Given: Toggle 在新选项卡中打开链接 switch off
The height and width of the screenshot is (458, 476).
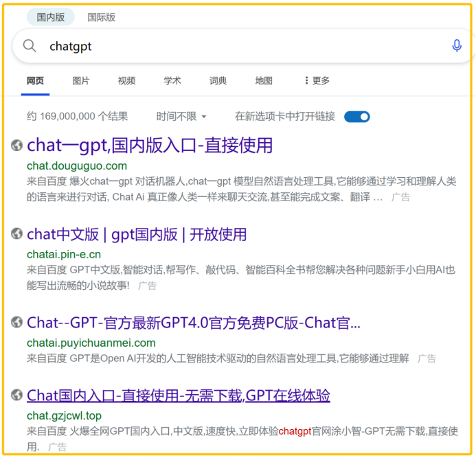Looking at the screenshot, I should pos(356,117).
